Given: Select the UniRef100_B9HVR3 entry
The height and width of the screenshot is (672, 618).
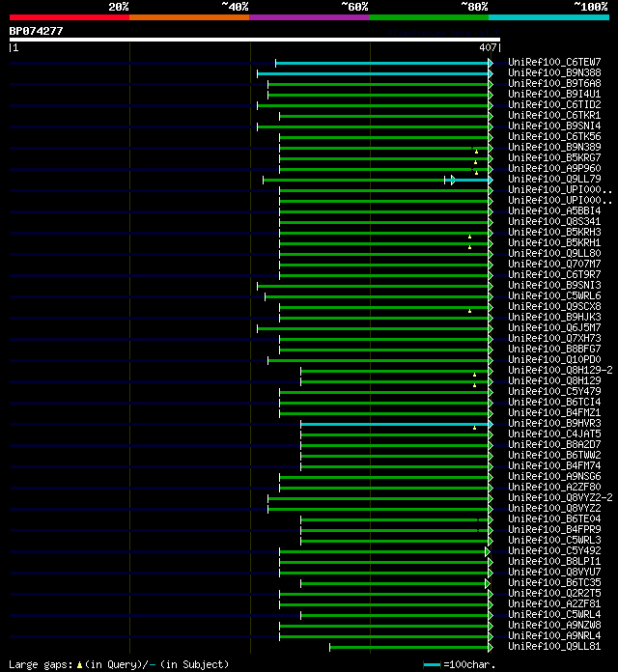Looking at the screenshot, I should pyautogui.click(x=554, y=424).
